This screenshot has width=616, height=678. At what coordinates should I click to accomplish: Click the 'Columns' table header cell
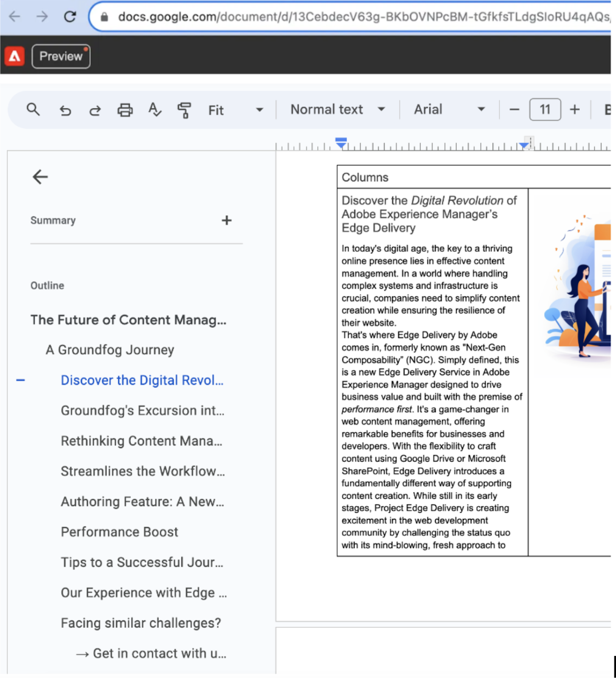pos(474,177)
